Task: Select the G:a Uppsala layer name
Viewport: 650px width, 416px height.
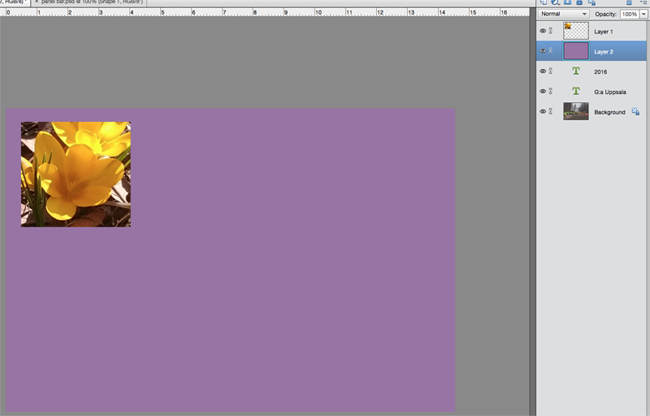Action: (610, 92)
